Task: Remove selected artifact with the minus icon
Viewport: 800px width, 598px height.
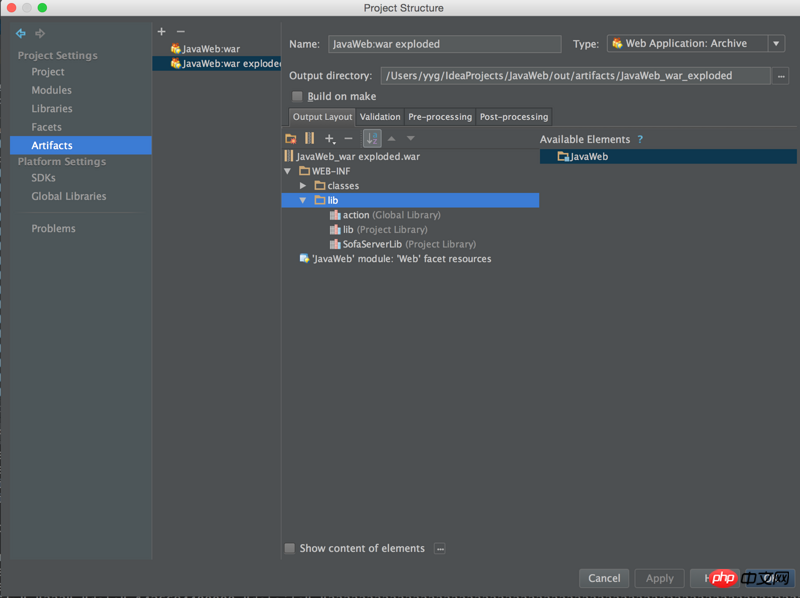Action: point(181,32)
